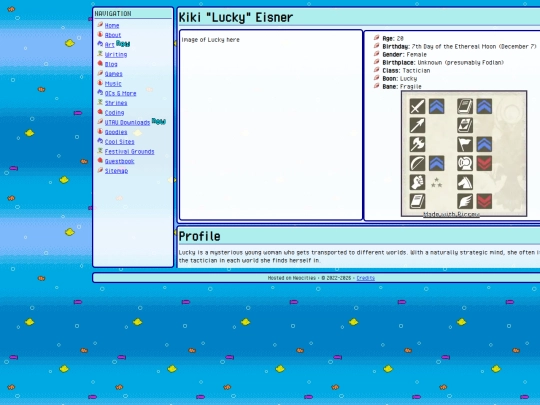This screenshot has width=540, height=405.
Task: Click the 'Image of Lucky here' placeholder
Action: tap(210, 40)
